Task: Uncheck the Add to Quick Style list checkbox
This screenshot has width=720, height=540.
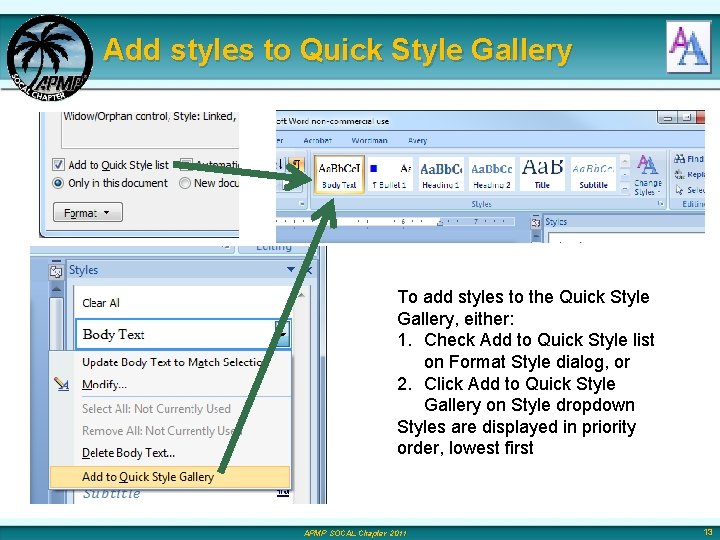Action: [58, 164]
